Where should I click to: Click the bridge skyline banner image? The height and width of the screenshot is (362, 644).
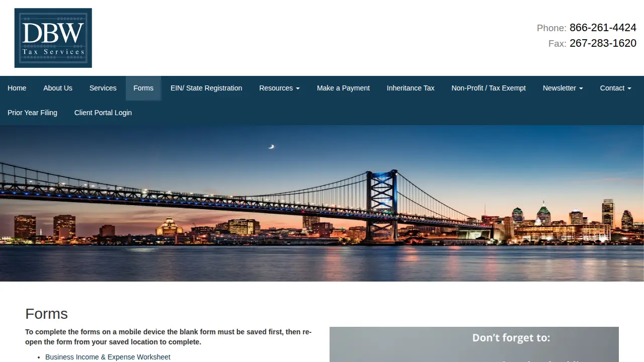tap(322, 203)
